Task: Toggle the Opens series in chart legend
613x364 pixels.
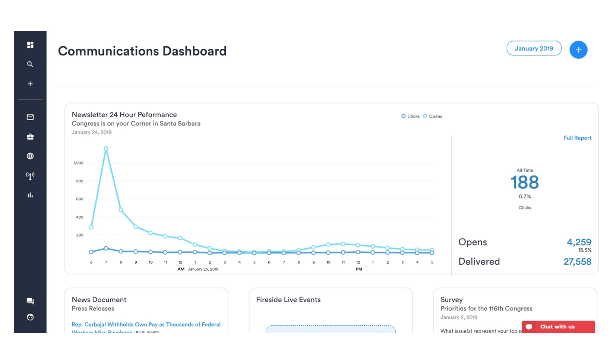Action: (x=433, y=116)
